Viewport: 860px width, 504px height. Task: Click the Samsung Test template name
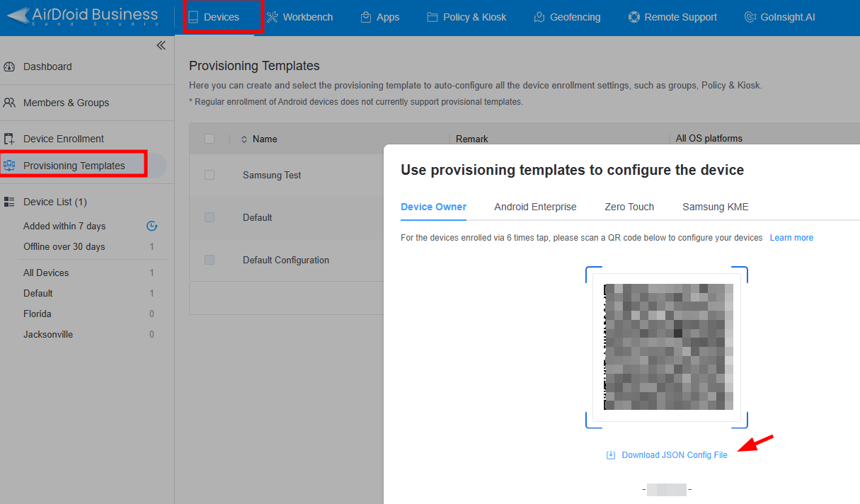tap(272, 175)
